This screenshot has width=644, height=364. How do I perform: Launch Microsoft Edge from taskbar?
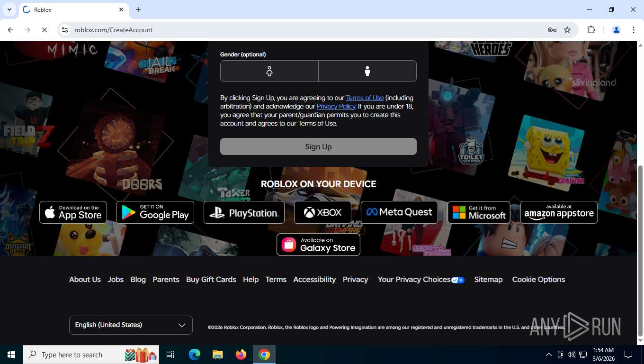click(195, 355)
